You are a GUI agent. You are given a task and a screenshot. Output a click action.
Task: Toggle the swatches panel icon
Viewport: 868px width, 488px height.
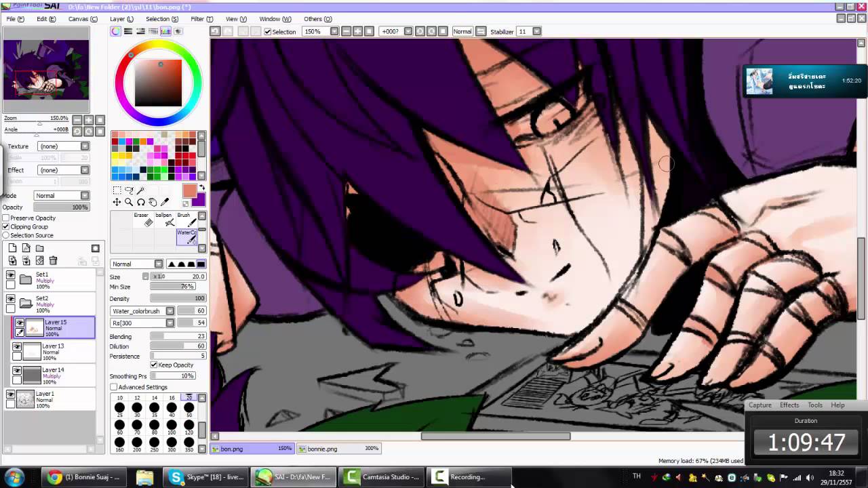coord(165,31)
